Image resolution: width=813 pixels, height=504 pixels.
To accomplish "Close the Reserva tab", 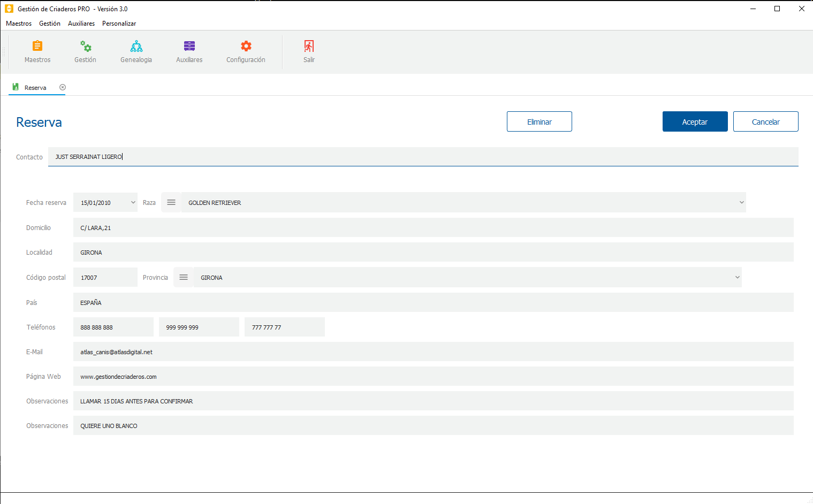I will 63,87.
